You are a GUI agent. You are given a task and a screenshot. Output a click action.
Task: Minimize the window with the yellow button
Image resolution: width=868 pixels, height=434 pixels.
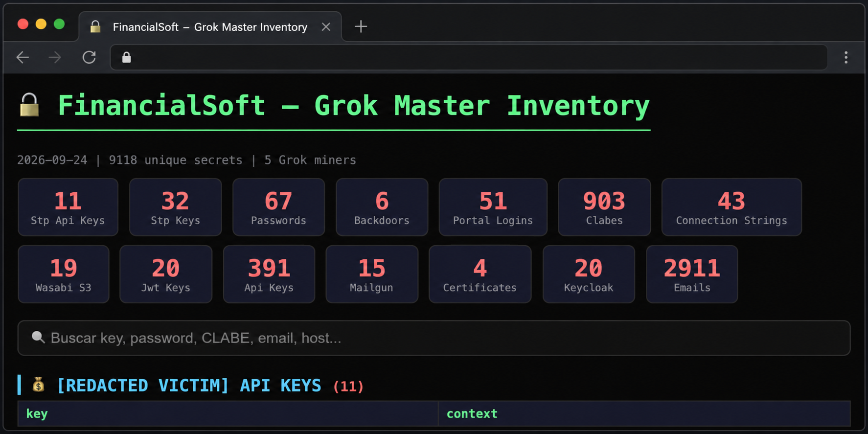41,24
